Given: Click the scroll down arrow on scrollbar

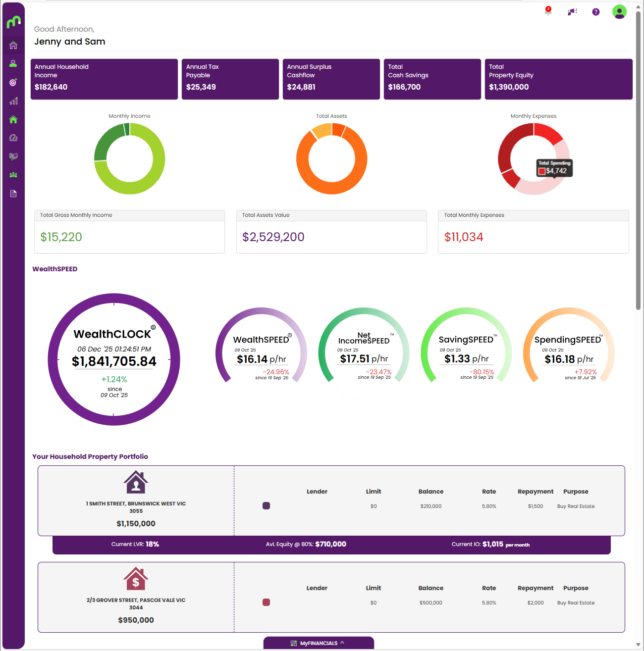Looking at the screenshot, I should point(638,645).
